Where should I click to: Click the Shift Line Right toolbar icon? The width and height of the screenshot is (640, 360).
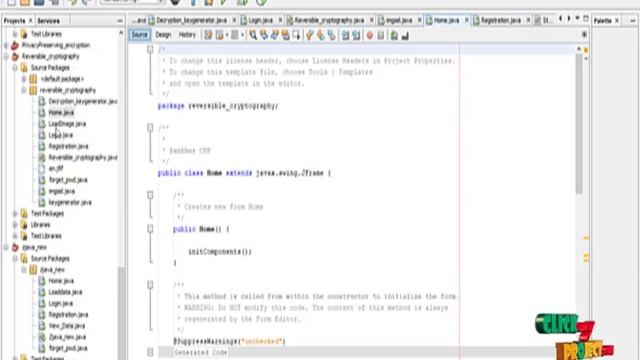click(x=356, y=36)
